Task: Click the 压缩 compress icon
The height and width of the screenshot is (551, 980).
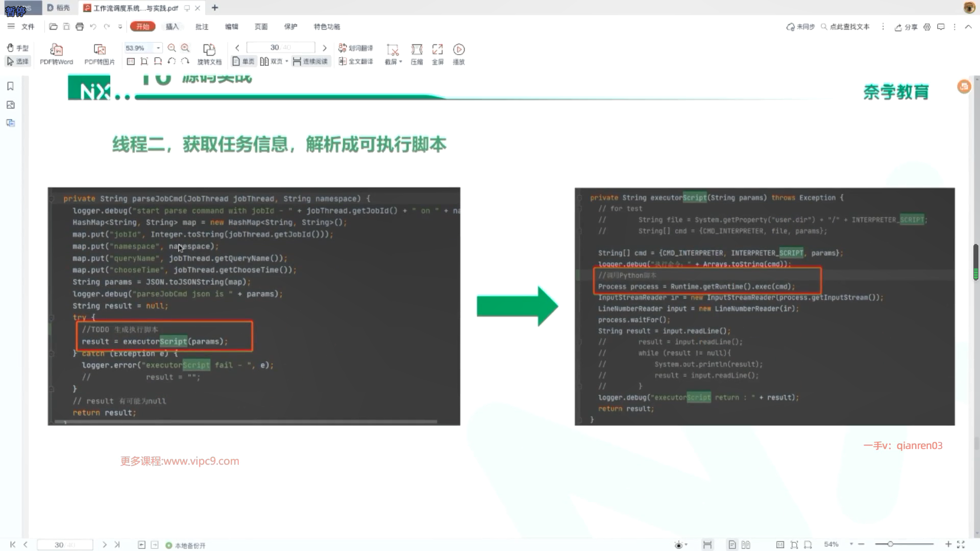Action: click(417, 50)
